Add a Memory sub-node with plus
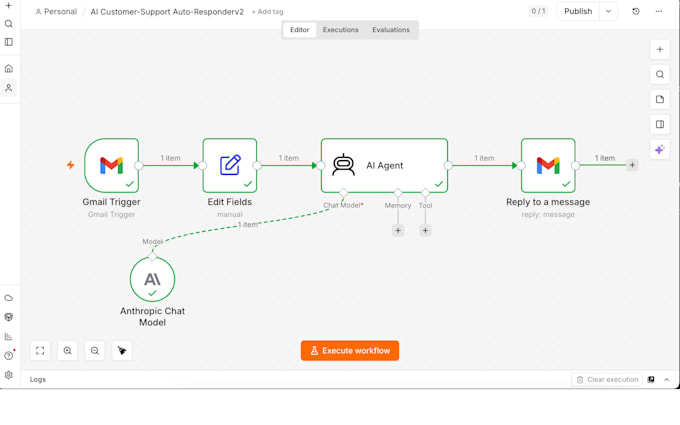Image resolution: width=680 pixels, height=425 pixels. tap(398, 231)
